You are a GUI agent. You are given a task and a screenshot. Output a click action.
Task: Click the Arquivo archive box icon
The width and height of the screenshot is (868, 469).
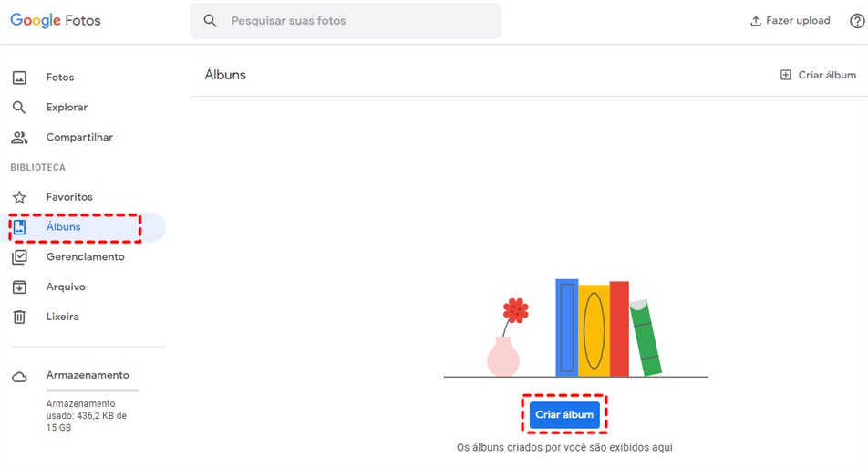(19, 287)
